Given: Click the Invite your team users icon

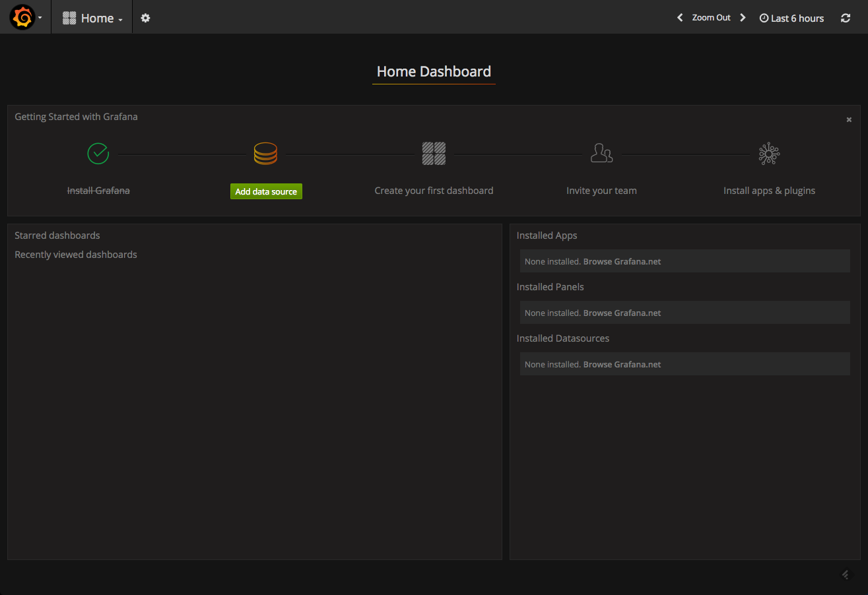Looking at the screenshot, I should [x=601, y=154].
